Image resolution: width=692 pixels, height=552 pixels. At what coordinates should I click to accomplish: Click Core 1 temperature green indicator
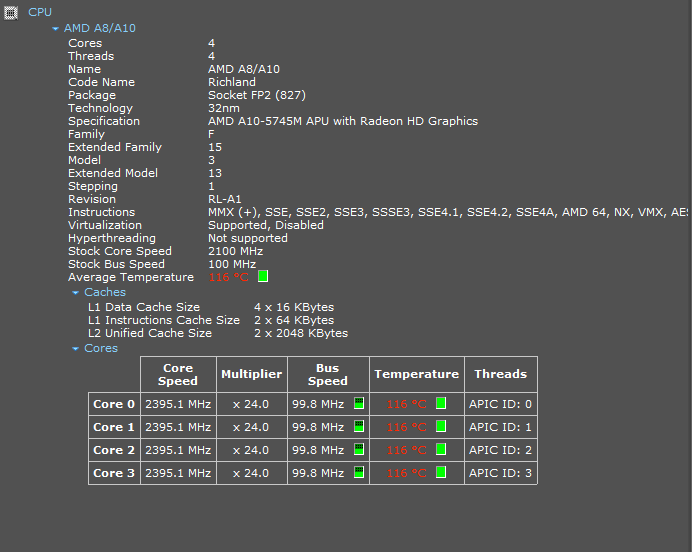coord(440,426)
